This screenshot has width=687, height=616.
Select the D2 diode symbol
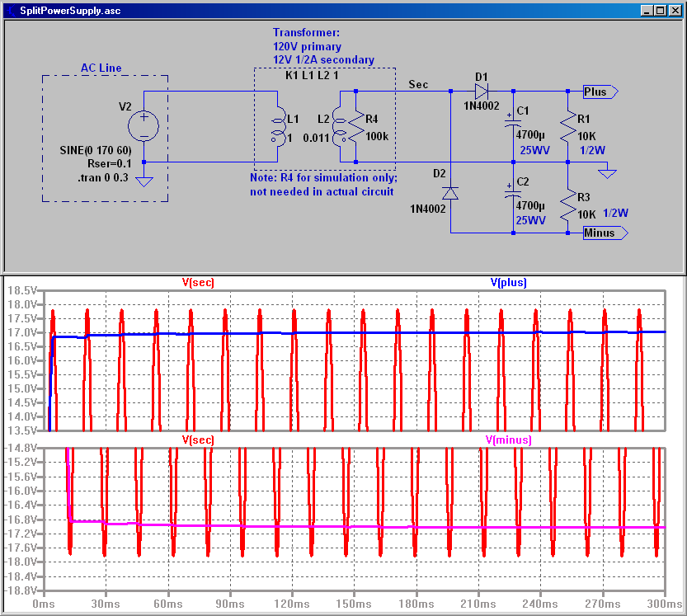coord(450,193)
